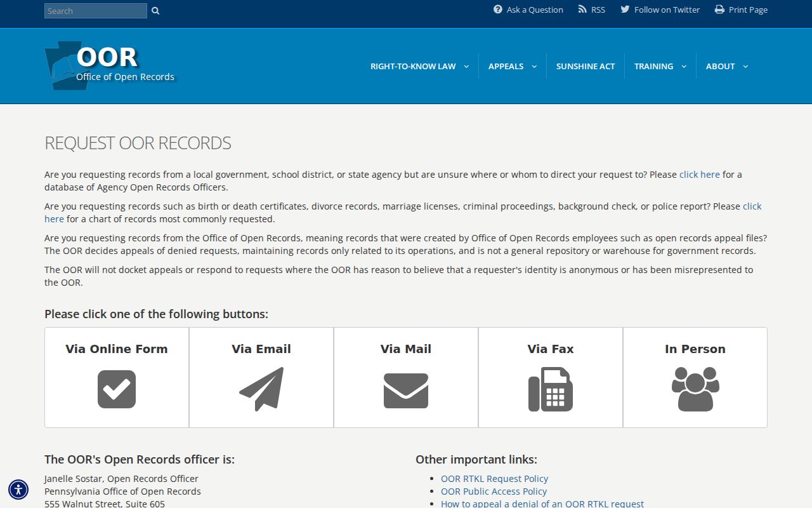The image size is (812, 508).
Task: Open the OOR Public Access Policy link
Action: [x=494, y=491]
